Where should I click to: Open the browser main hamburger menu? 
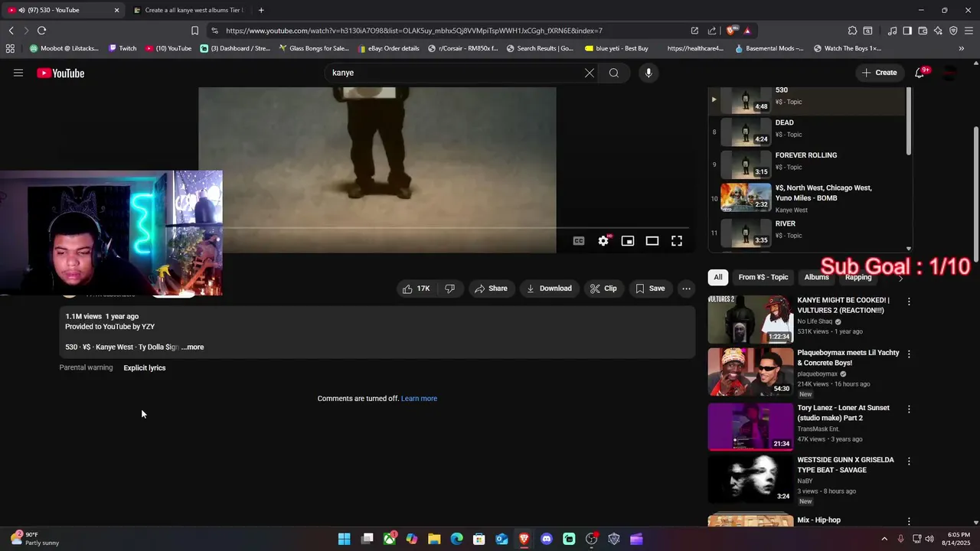click(x=969, y=31)
